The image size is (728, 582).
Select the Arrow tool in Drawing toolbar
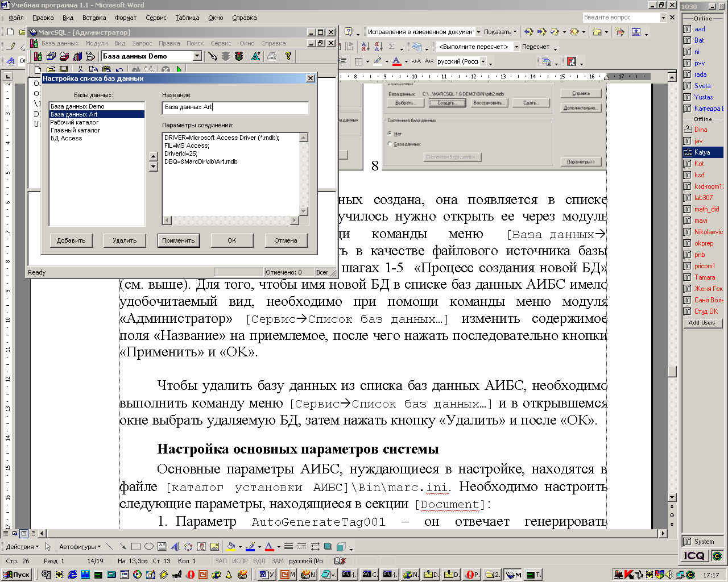[x=122, y=547]
